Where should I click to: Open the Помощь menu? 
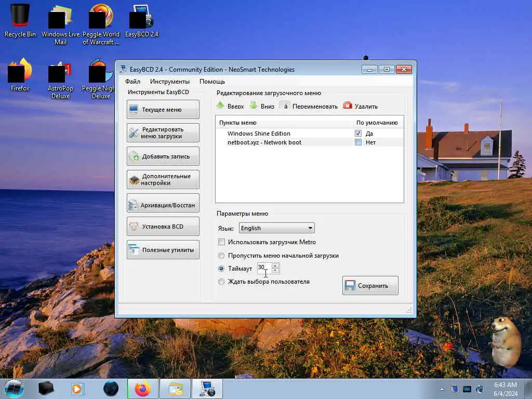tap(212, 82)
